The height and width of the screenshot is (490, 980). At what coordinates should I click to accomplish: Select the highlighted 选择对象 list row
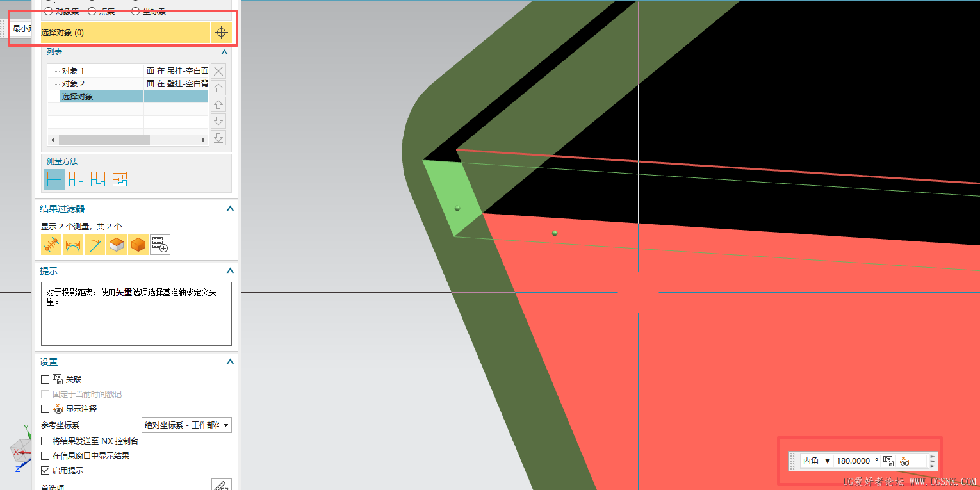pos(135,97)
